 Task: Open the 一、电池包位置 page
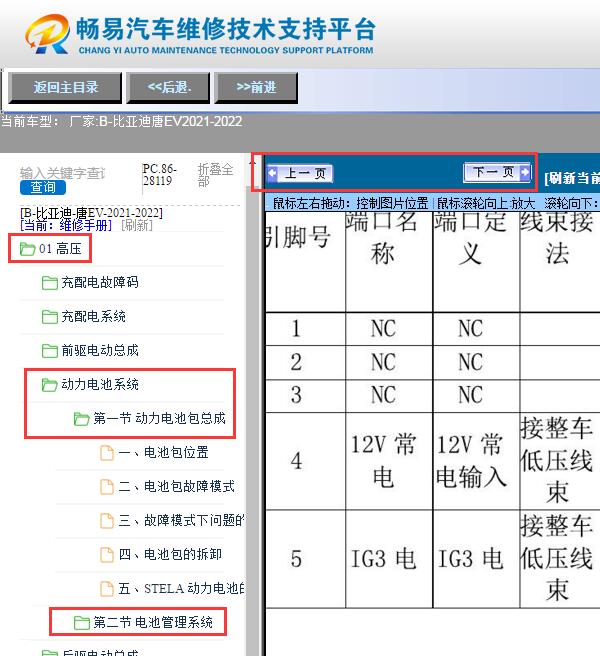point(163,452)
